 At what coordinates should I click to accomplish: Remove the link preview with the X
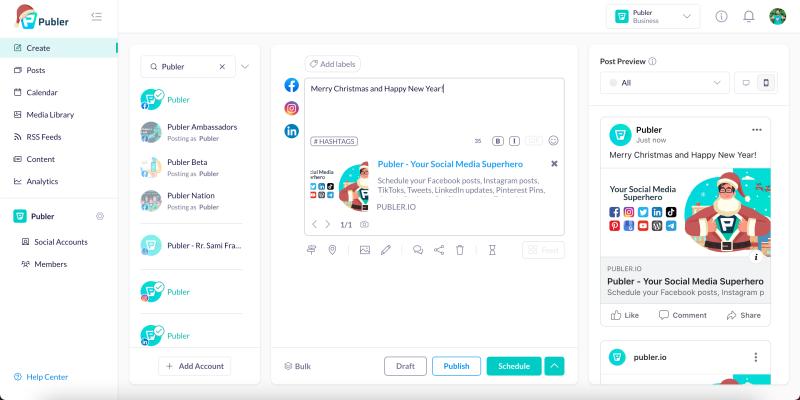point(555,164)
